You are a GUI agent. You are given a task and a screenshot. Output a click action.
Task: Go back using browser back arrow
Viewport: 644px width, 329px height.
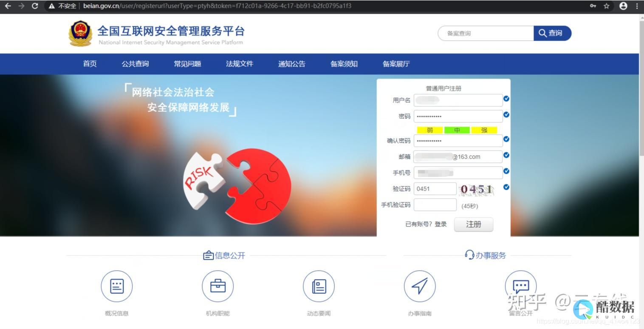[8, 6]
